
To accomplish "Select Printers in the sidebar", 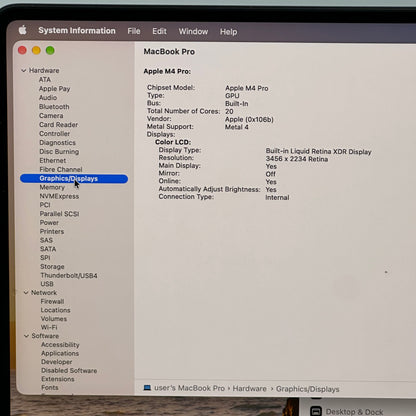I will coord(52,231).
